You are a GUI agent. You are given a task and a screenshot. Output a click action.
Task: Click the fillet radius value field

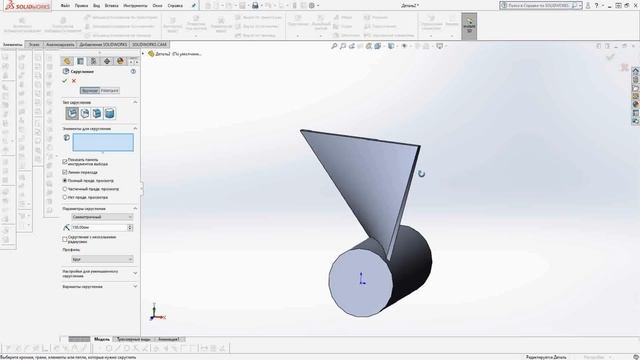coord(99,227)
